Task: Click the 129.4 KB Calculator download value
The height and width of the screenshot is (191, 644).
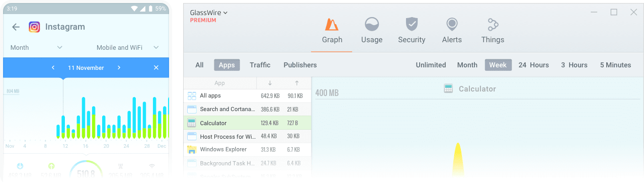Action: pos(270,123)
